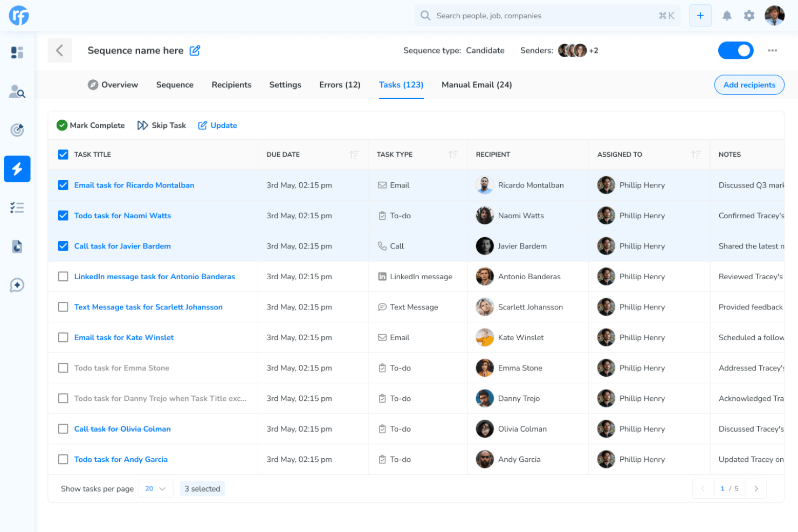Open Call task for Olivia Colman link
798x532 pixels.
click(122, 429)
